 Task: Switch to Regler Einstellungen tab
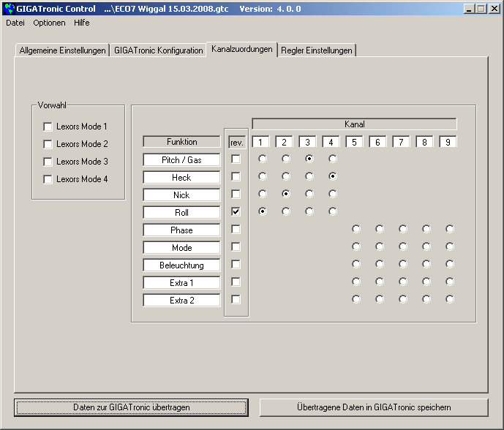click(x=317, y=50)
